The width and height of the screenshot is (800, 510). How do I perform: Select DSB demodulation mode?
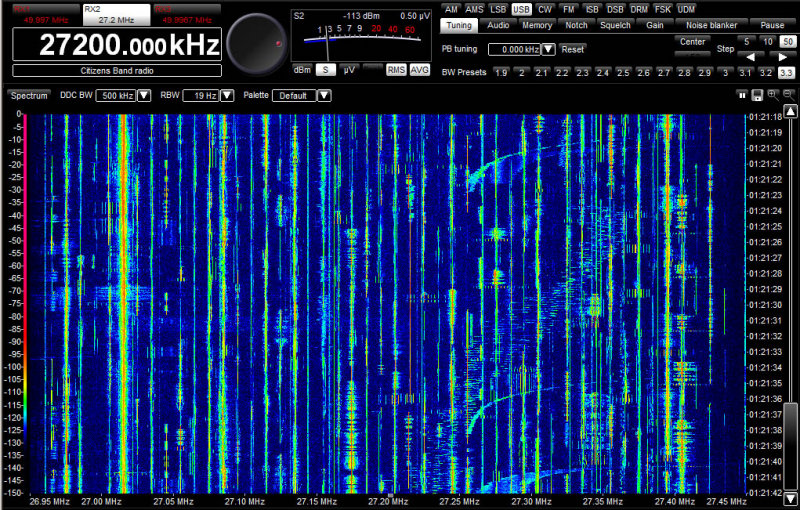[x=615, y=9]
